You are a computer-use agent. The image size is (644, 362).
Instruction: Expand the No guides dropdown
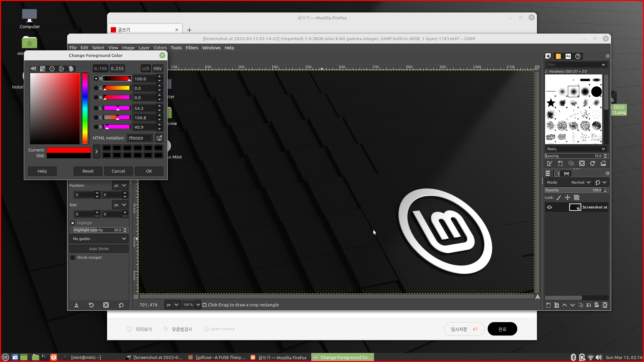coord(99,239)
